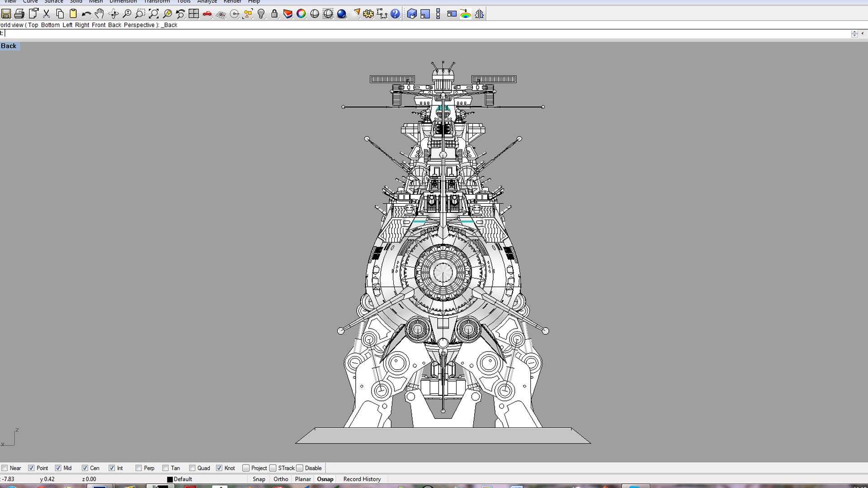Image resolution: width=868 pixels, height=488 pixels.
Task: Choose the Top option in command line
Action: [33, 25]
